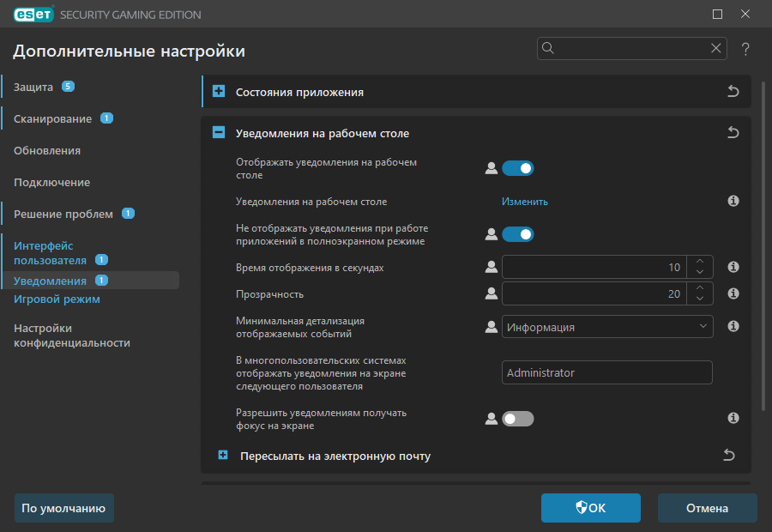Enable Разрешить уведомлениям получать фокус на экране
This screenshot has width=772, height=532.
click(518, 419)
